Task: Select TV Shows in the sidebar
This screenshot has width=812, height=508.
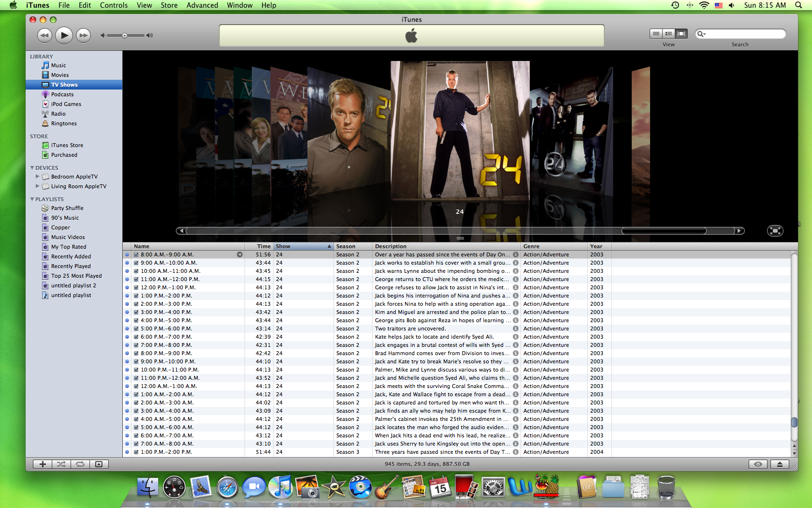Action: click(x=74, y=85)
